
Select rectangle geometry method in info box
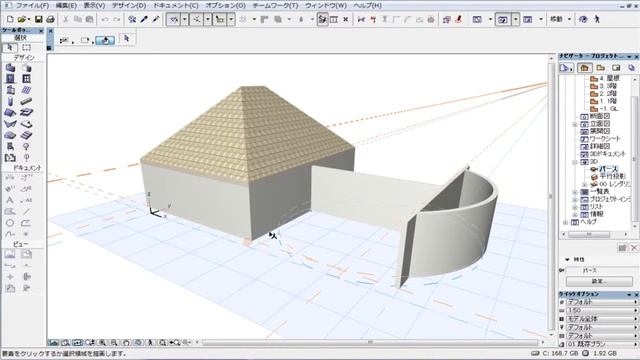pos(84,40)
